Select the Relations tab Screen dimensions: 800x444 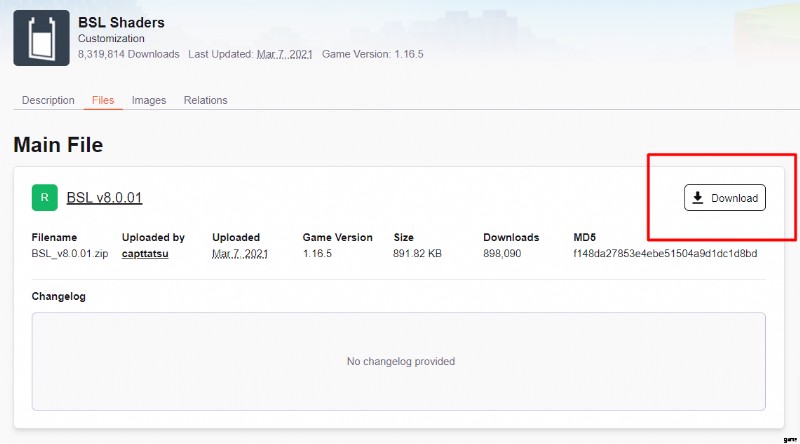(205, 100)
